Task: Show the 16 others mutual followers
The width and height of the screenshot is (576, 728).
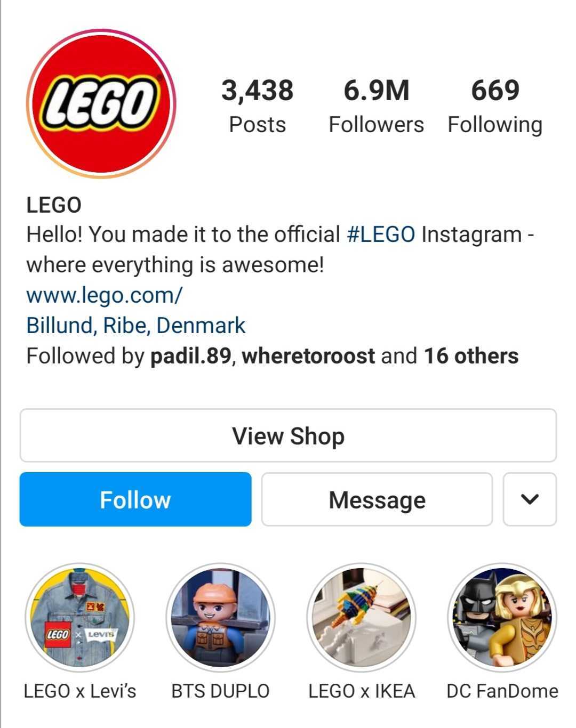Action: 471,356
